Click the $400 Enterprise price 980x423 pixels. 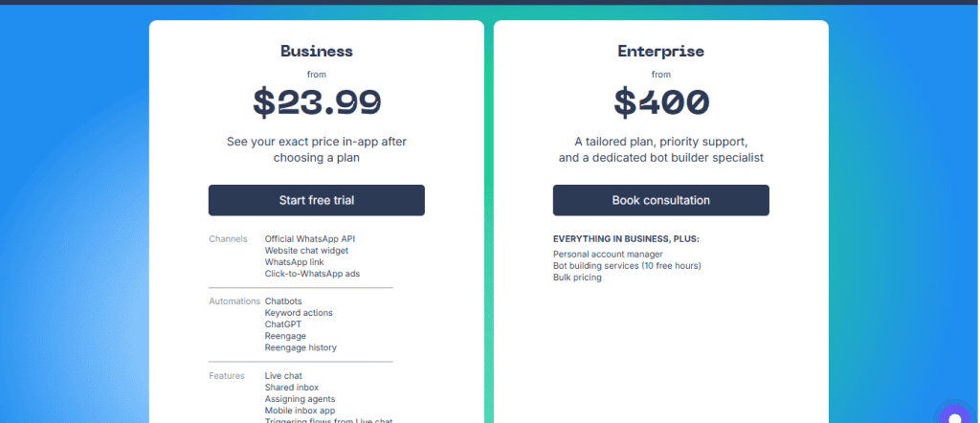point(660,101)
